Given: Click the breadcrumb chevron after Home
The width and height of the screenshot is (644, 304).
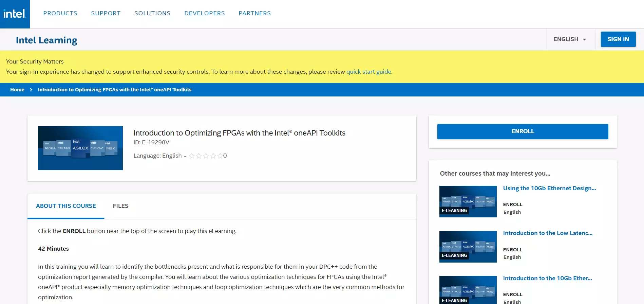Looking at the screenshot, I should [x=31, y=90].
